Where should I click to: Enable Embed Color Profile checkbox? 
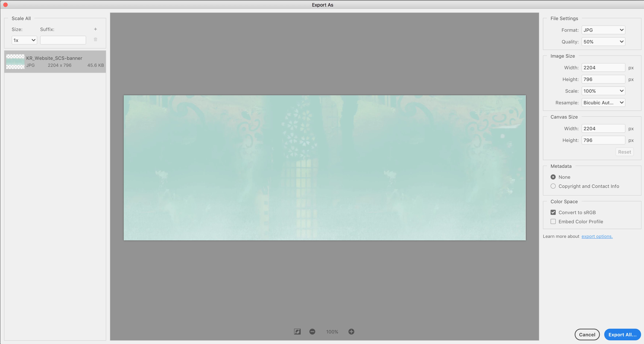[x=553, y=221]
